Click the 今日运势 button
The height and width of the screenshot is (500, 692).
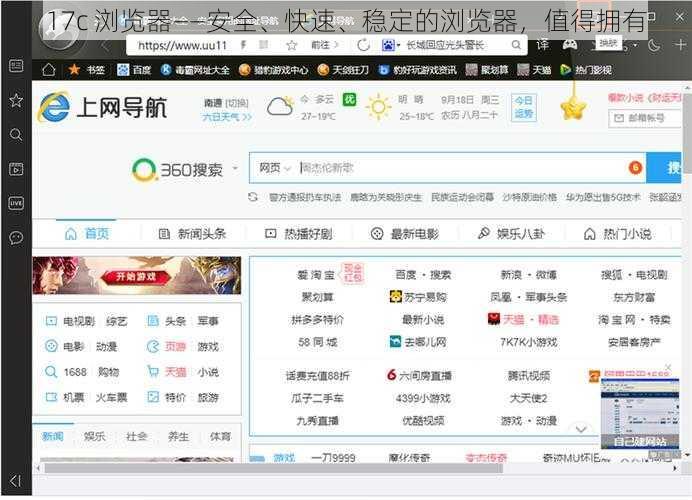pyautogui.click(x=523, y=107)
